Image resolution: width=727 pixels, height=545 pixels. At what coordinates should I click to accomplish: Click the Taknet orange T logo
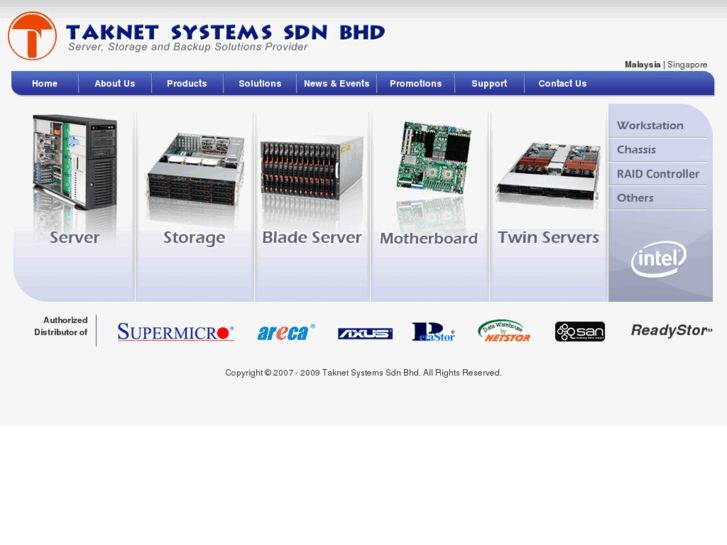click(x=32, y=36)
